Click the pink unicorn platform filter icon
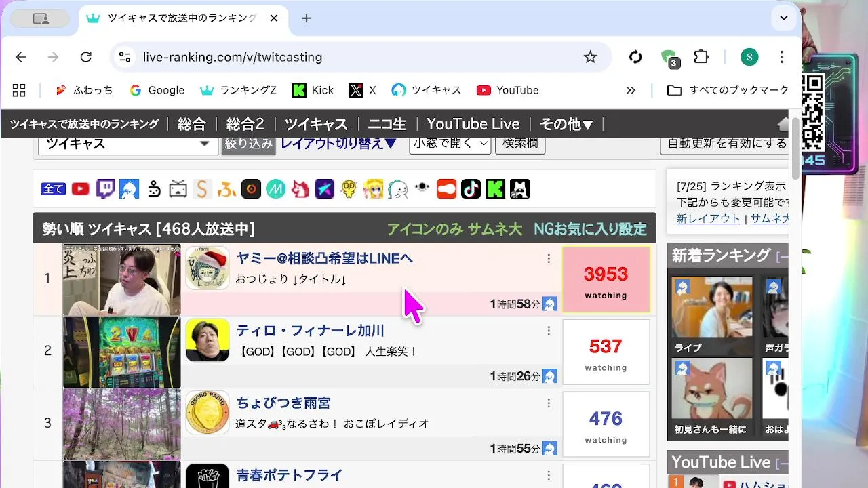The width and height of the screenshot is (868, 488). tap(300, 189)
